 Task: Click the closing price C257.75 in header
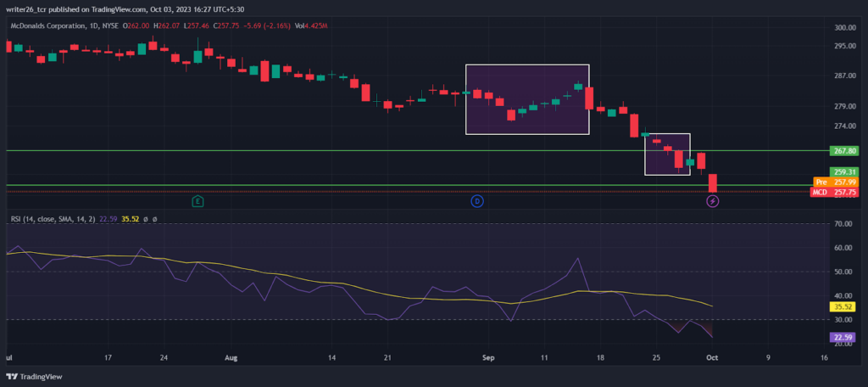[225, 25]
